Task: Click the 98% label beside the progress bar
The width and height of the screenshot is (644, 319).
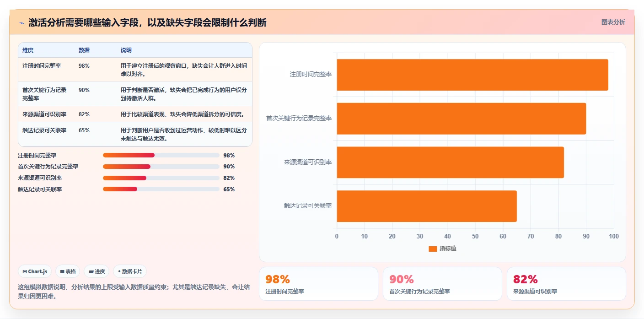Action: click(229, 156)
